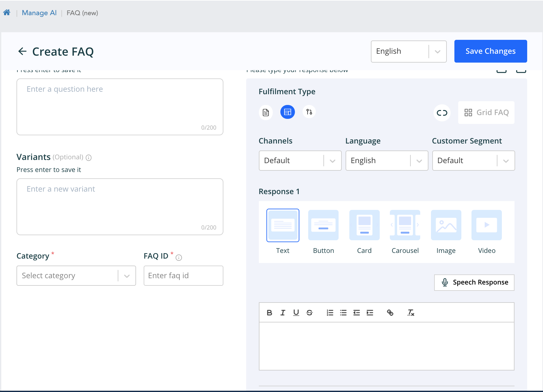Open the top English language dropdown

pyautogui.click(x=409, y=51)
